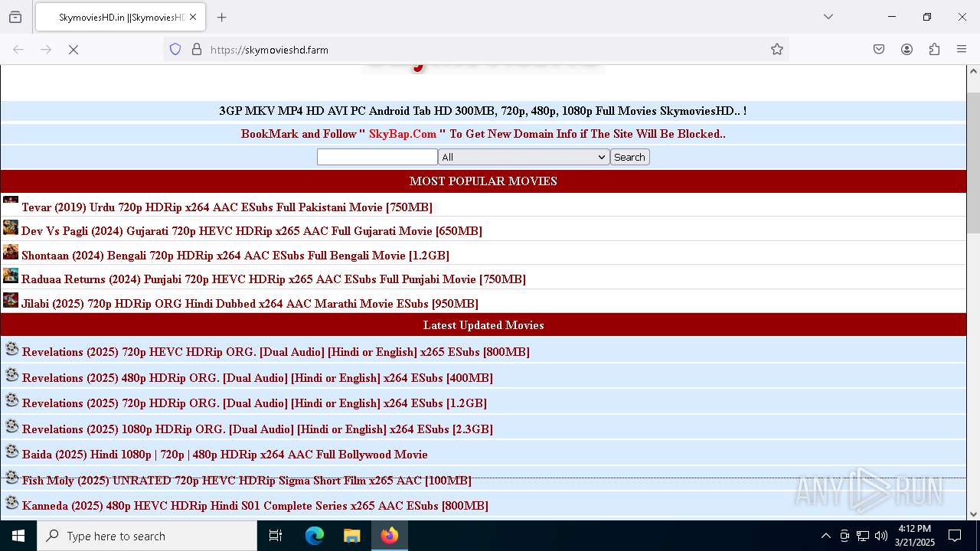Close the SkymoviesHD.in tab

point(194,17)
